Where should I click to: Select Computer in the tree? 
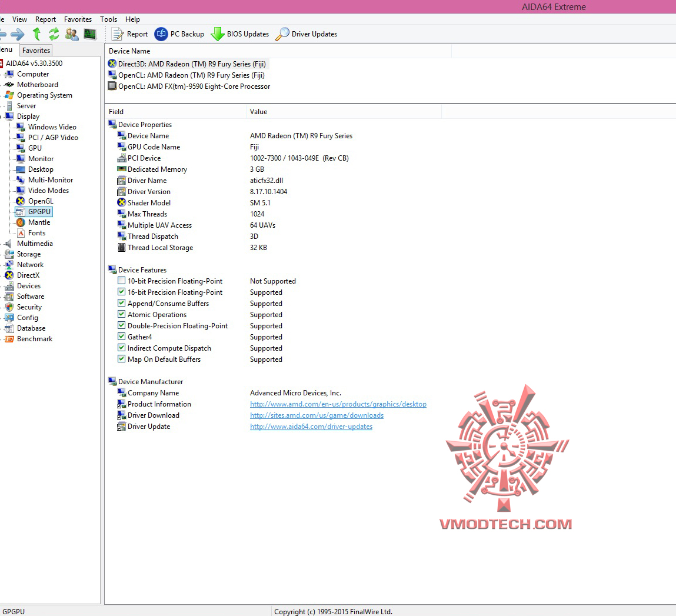tap(33, 74)
